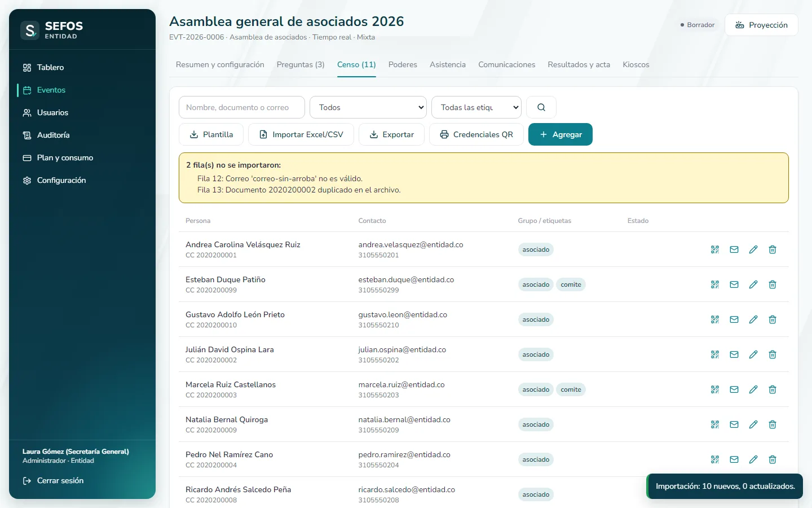
Task: Edit Natalia Bernal Quiroga's record
Action: click(x=753, y=424)
